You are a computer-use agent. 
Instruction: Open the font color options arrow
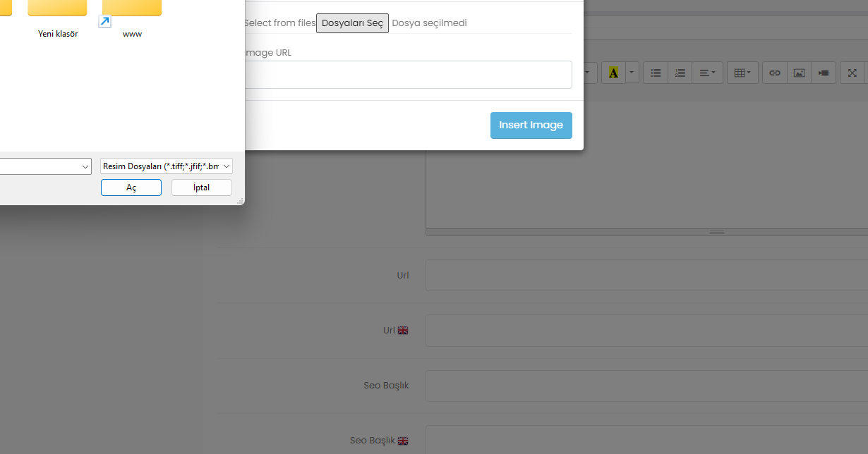tap(632, 73)
